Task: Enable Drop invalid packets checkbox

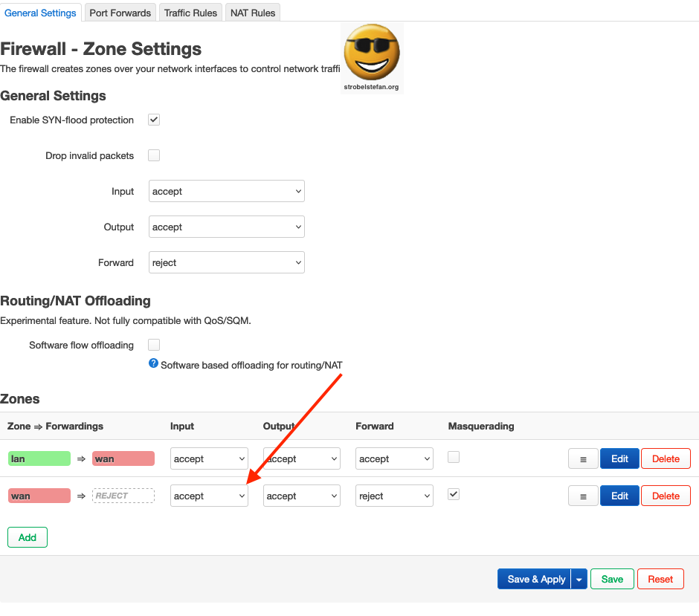Action: click(x=154, y=156)
